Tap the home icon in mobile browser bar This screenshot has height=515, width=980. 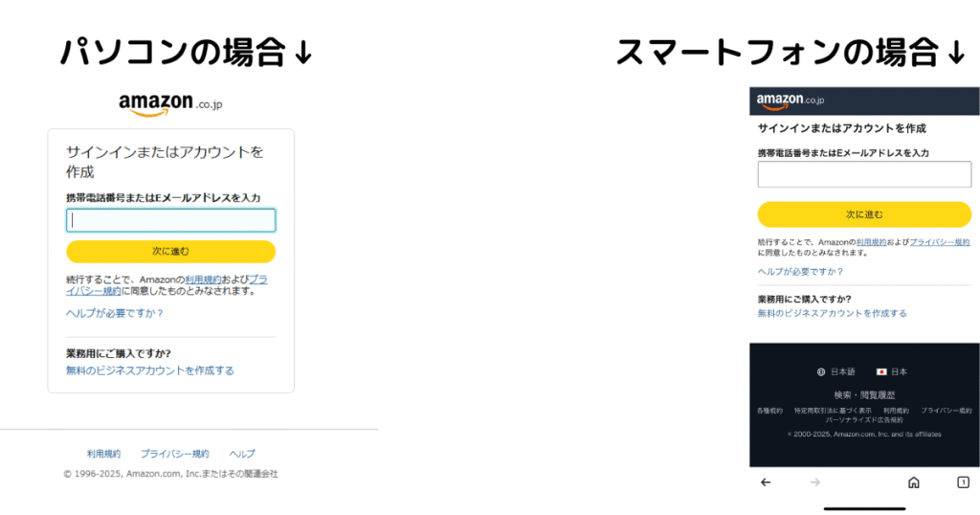914,482
